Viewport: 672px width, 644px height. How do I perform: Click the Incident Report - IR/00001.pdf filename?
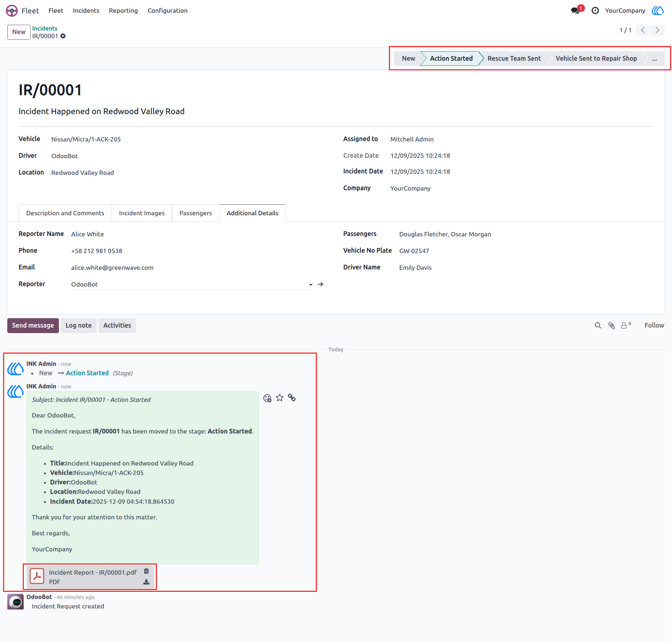tap(93, 572)
